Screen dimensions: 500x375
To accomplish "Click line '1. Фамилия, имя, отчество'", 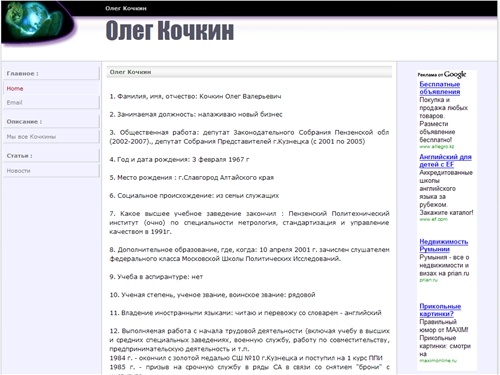I will [195, 97].
